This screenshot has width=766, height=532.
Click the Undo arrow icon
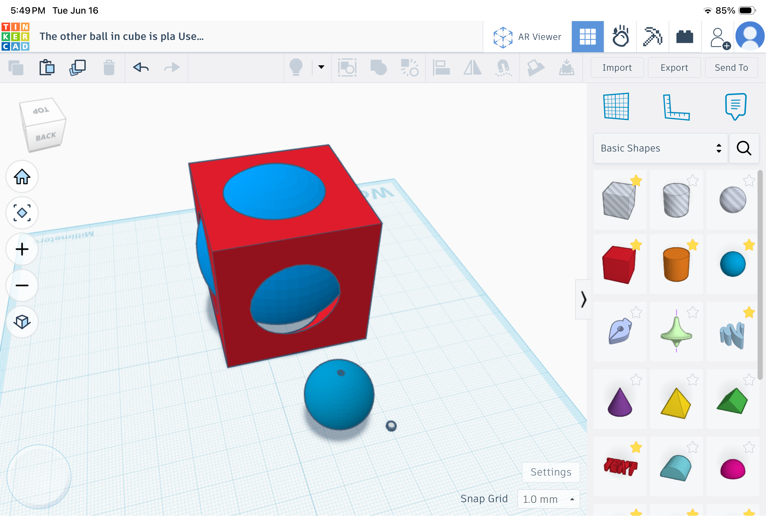(141, 68)
